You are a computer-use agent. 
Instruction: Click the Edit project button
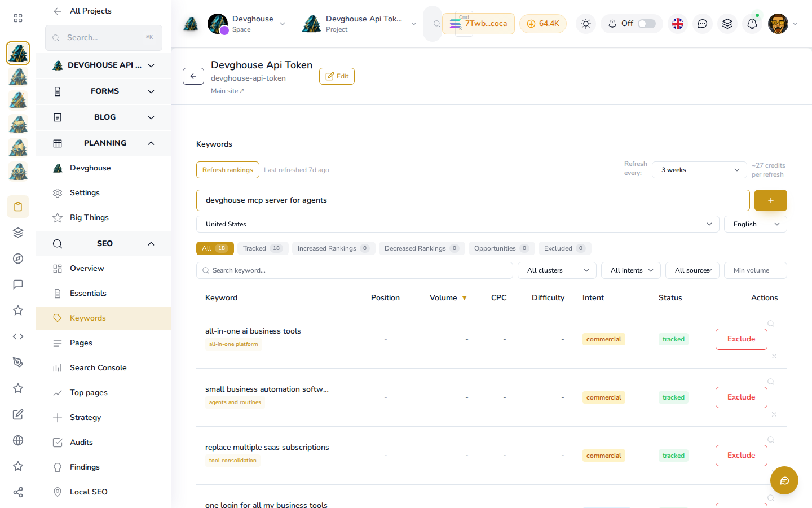337,76
